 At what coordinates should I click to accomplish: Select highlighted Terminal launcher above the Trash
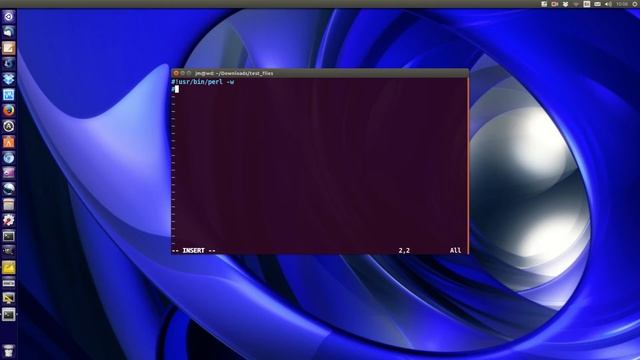(x=9, y=314)
